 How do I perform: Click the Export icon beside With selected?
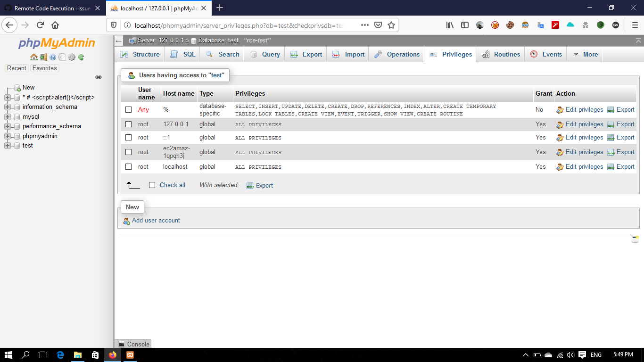[x=250, y=186]
